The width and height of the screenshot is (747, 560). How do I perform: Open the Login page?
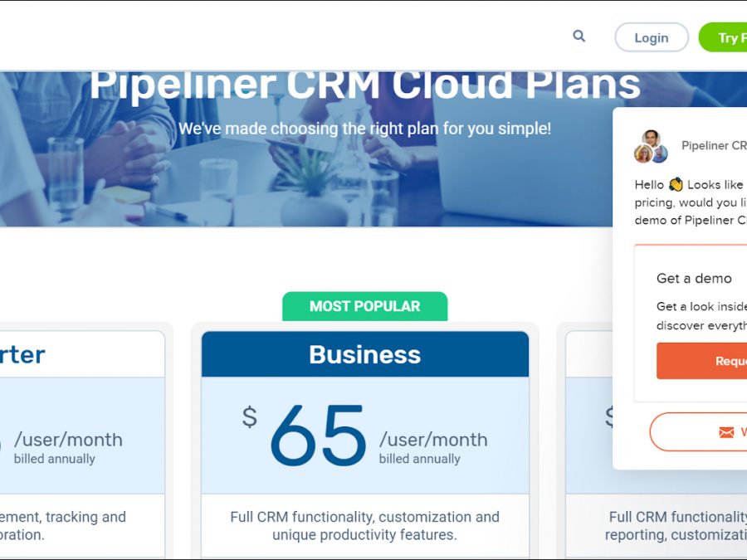pos(651,37)
